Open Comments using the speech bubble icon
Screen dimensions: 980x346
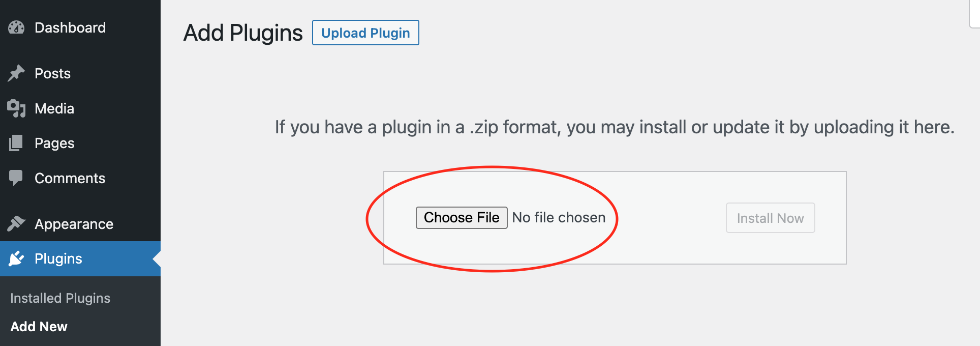pyautogui.click(x=16, y=178)
